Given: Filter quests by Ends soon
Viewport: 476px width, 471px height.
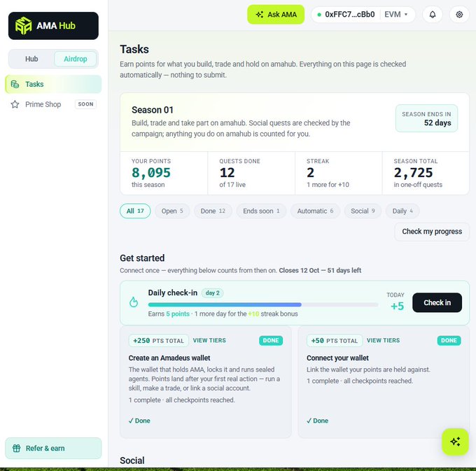Looking at the screenshot, I should click(x=261, y=211).
